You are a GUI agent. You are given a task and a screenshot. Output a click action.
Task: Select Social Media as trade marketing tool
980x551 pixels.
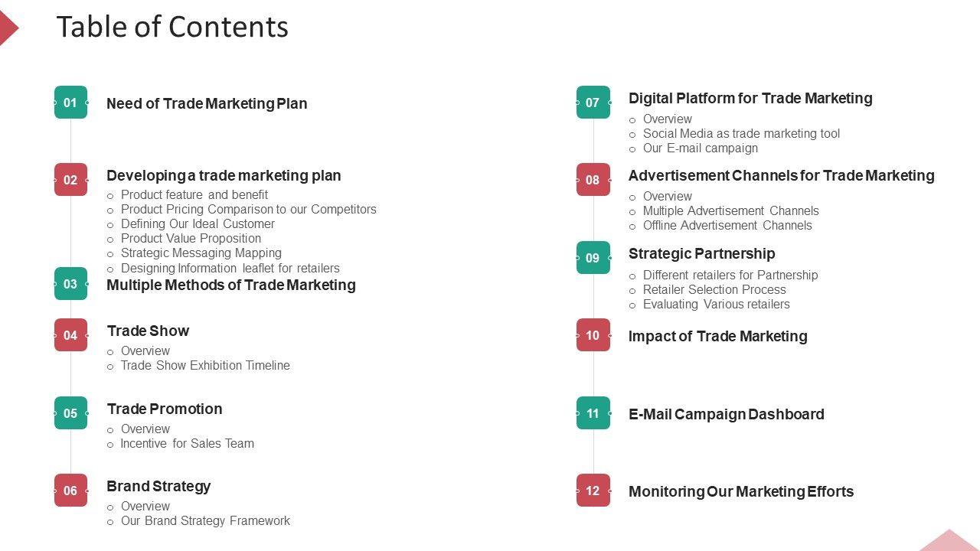[741, 133]
